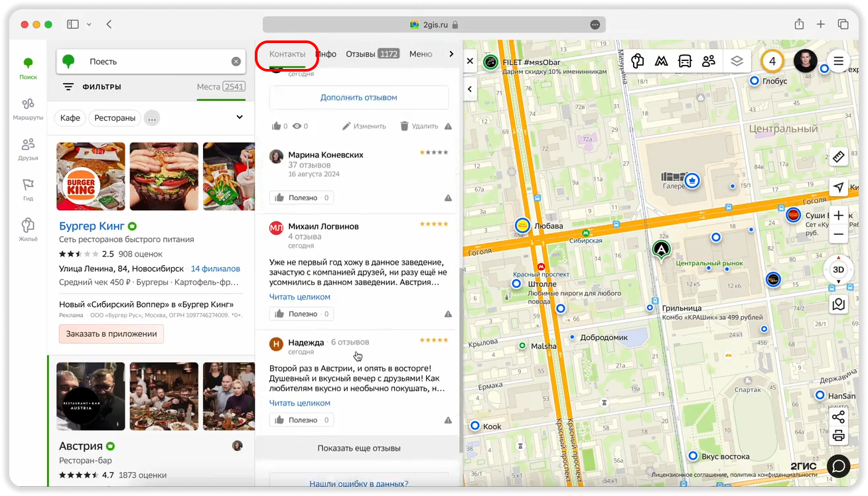868x496 pixels.
Task: Load more reviews via Показать еще отзывы
Action: [359, 448]
